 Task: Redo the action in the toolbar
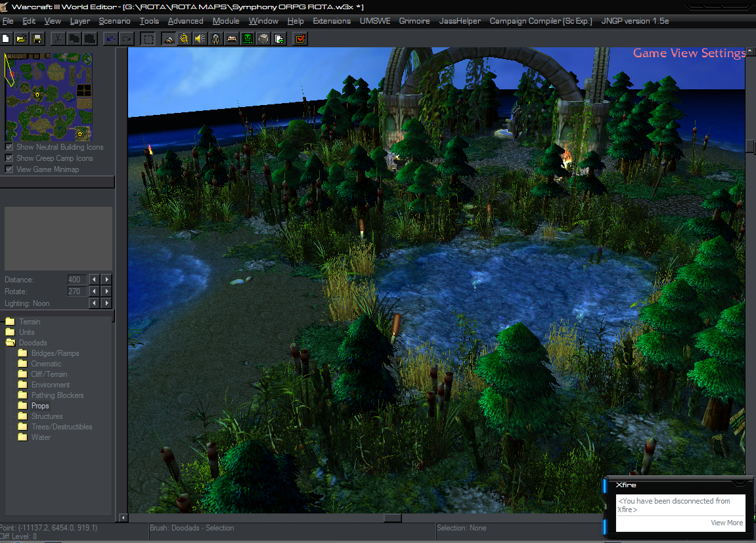[x=127, y=39]
